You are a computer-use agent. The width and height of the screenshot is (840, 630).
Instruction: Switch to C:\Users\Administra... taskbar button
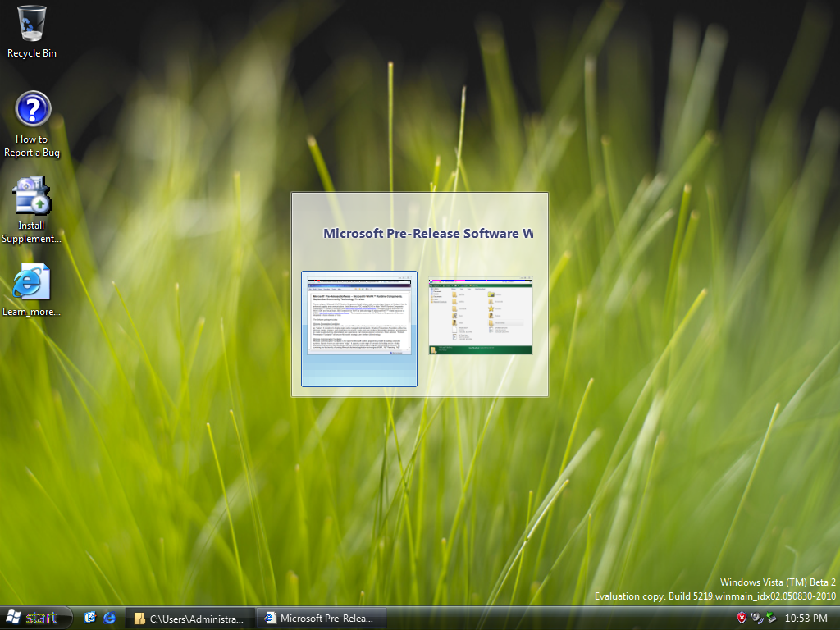click(190, 619)
